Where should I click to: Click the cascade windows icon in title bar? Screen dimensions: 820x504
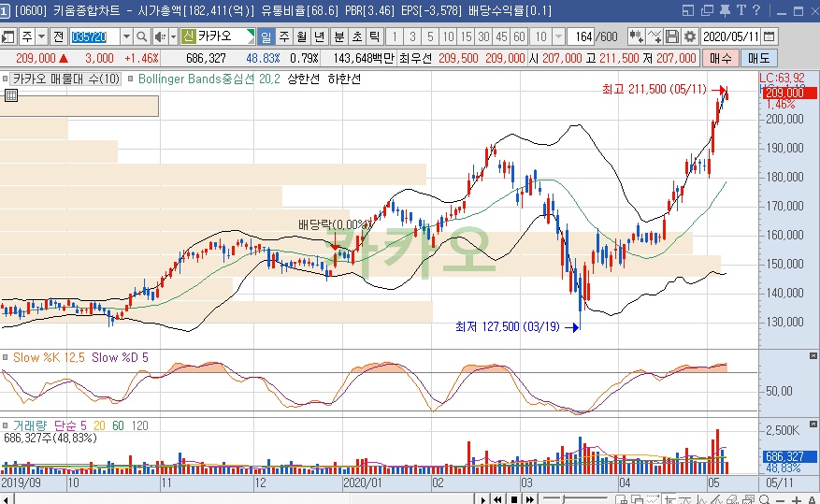point(707,10)
